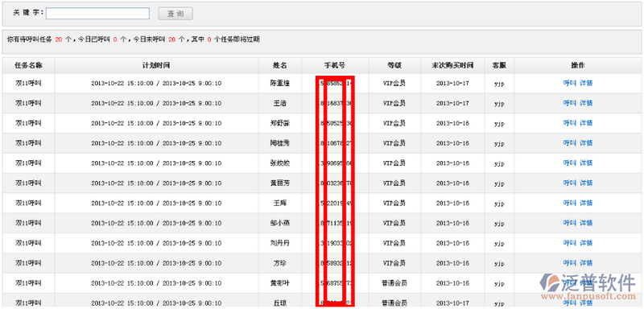The image size is (644, 309).
Task: Click the 末次购买时间 column header
Action: [x=452, y=65]
